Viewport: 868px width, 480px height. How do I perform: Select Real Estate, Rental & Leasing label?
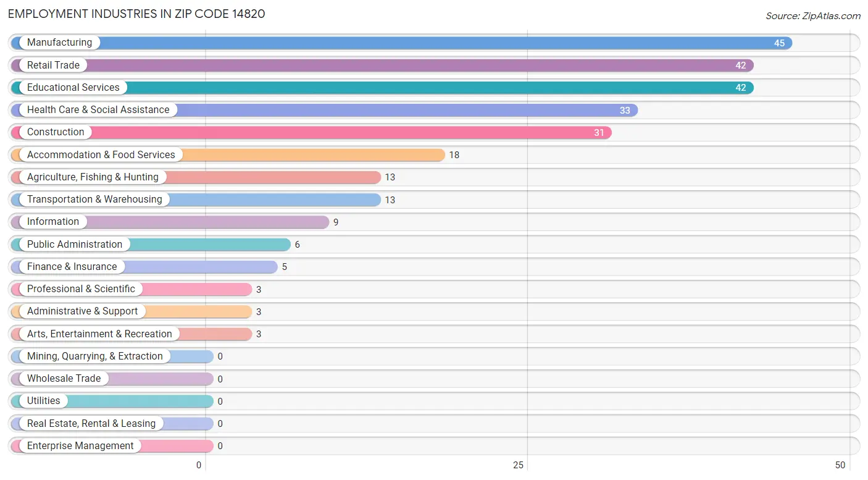click(91, 423)
